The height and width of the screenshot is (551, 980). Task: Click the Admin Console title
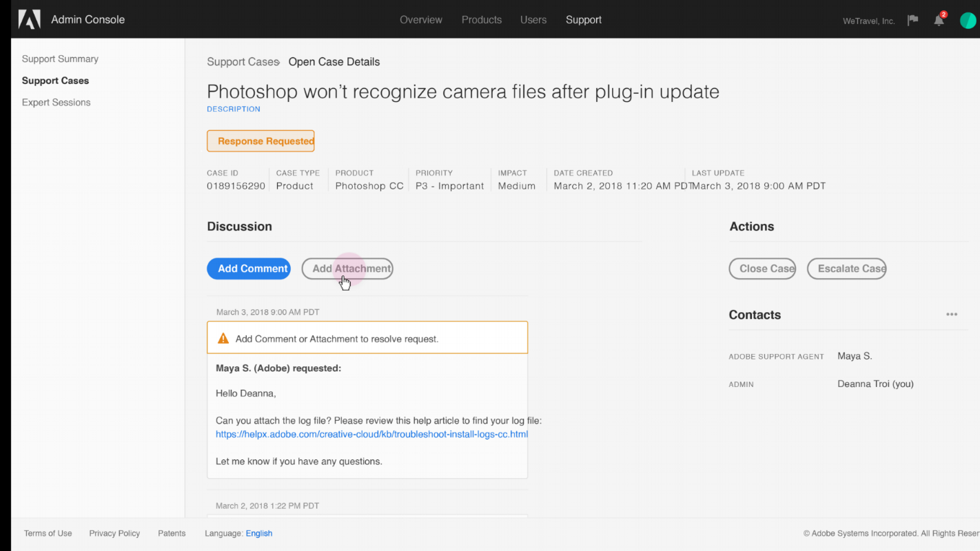[88, 20]
